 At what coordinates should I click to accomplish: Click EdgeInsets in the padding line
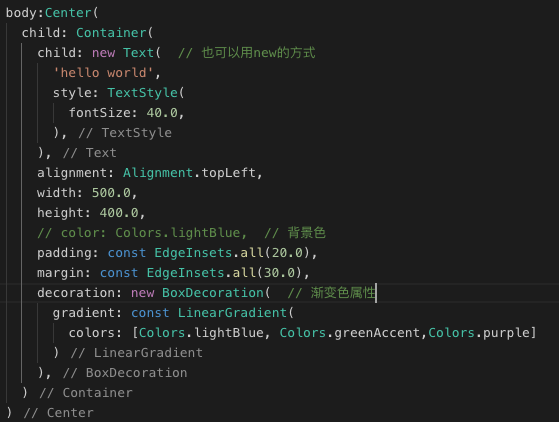(x=193, y=253)
